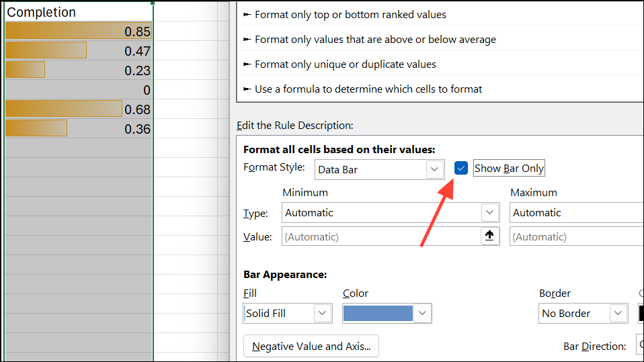
Task: Select the cell with value 0.36
Action: point(78,129)
